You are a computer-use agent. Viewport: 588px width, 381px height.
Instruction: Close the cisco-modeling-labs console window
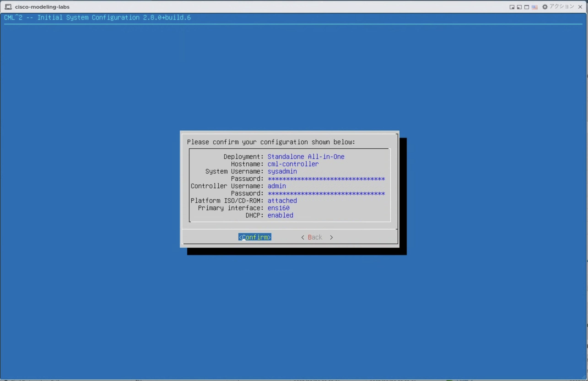580,7
